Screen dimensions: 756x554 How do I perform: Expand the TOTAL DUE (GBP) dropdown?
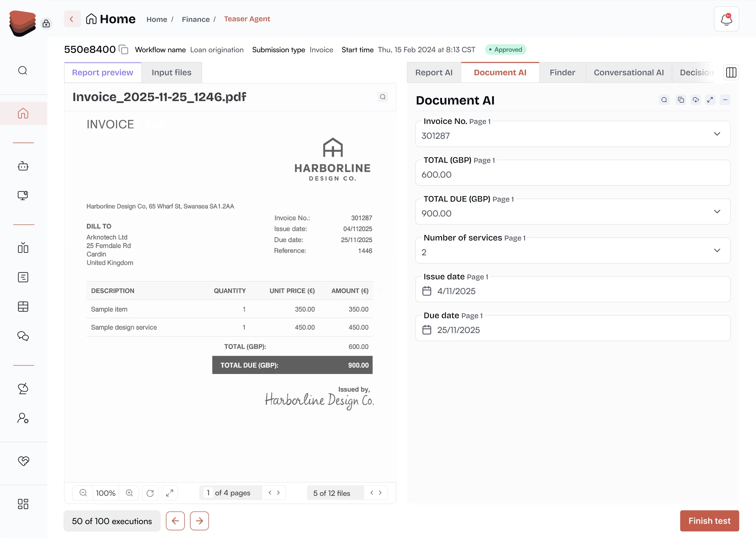(717, 212)
